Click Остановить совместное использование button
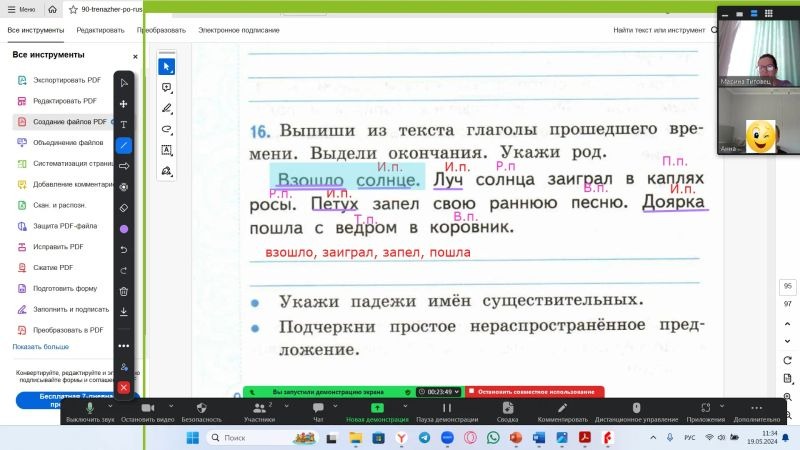800x450 pixels. tap(536, 392)
